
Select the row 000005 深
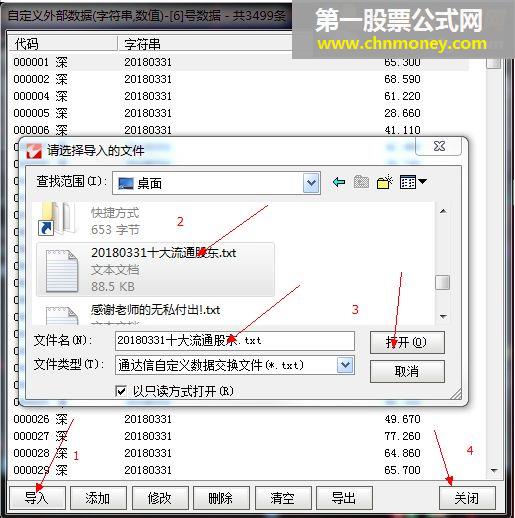239,113
